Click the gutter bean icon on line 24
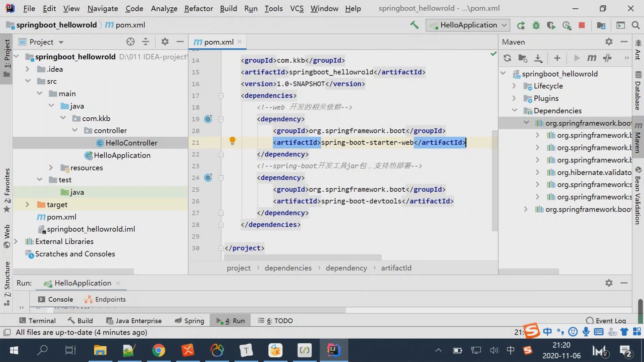Viewport: 644px width, 362px height. pos(208,177)
